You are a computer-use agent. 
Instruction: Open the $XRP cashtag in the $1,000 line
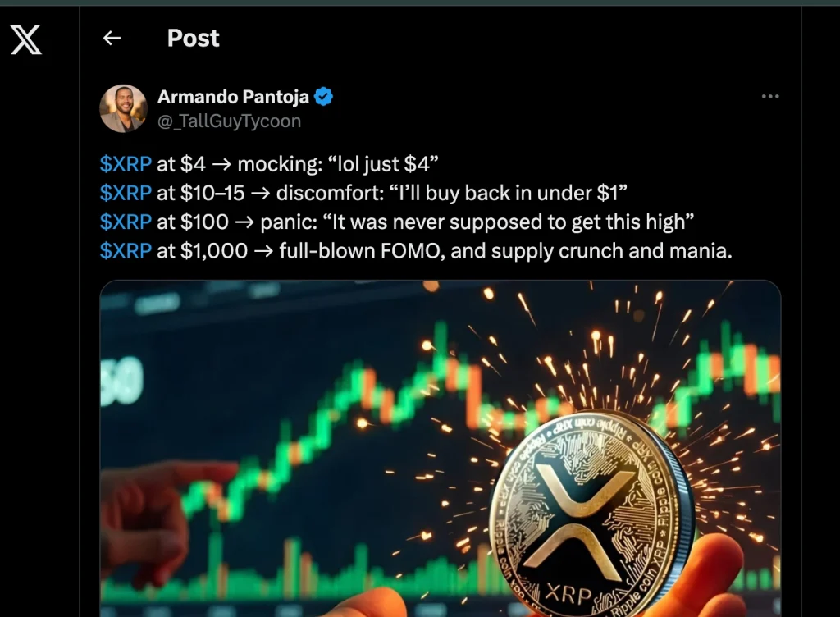(x=126, y=251)
